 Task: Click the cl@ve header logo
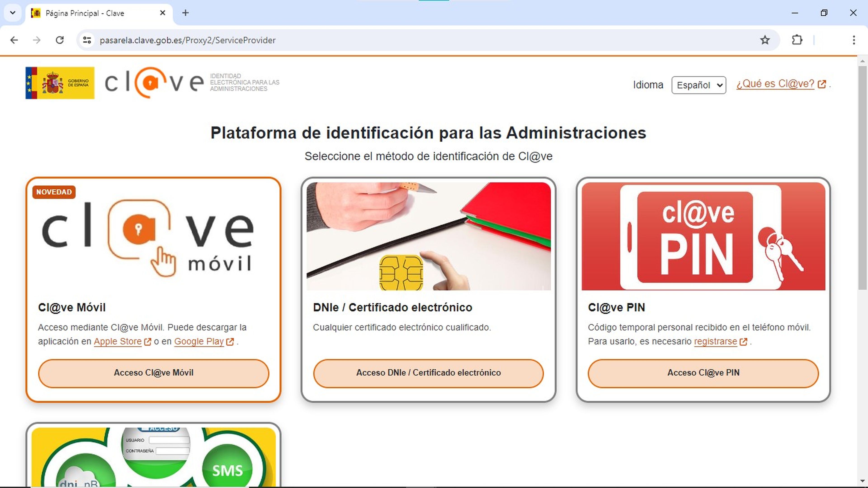[154, 83]
